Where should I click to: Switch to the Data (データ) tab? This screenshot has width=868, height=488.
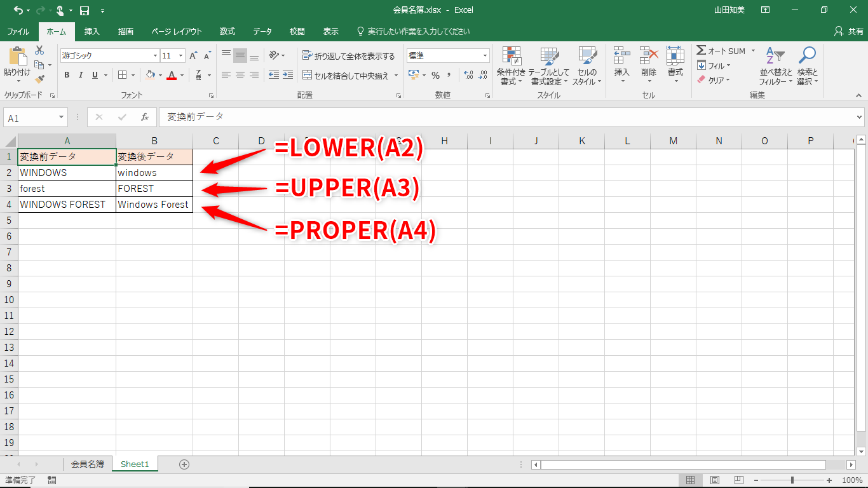[262, 31]
